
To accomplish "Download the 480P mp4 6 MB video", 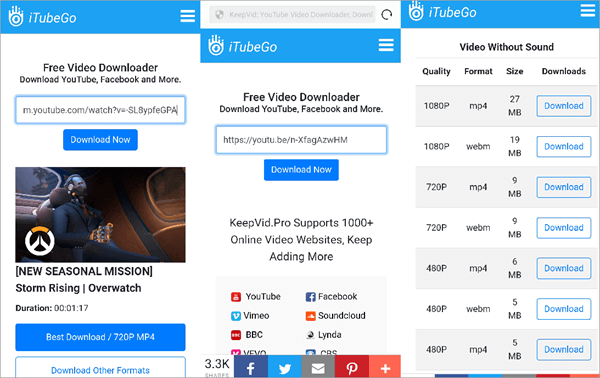I will [x=564, y=268].
